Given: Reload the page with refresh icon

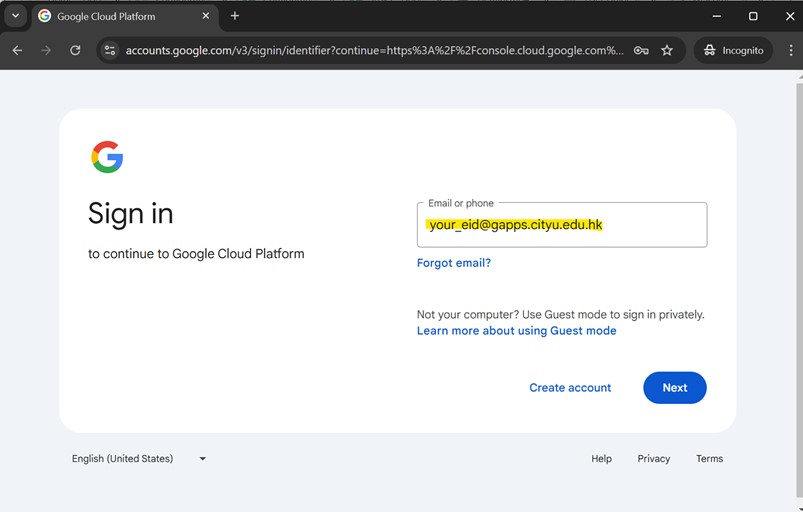Looking at the screenshot, I should (75, 50).
